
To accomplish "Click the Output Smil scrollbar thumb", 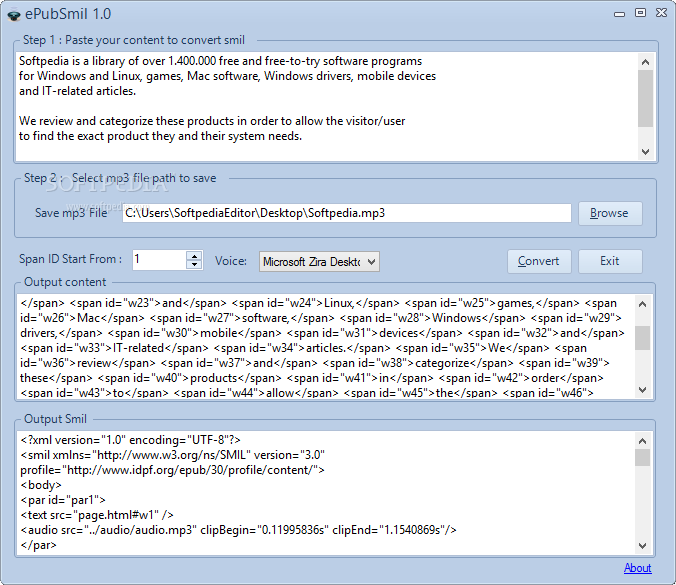I will [x=642, y=458].
